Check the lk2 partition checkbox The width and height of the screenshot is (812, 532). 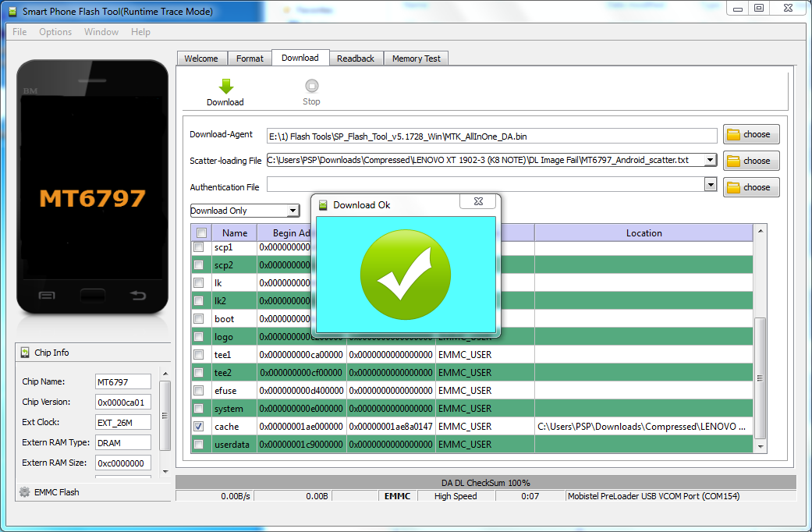(x=198, y=301)
